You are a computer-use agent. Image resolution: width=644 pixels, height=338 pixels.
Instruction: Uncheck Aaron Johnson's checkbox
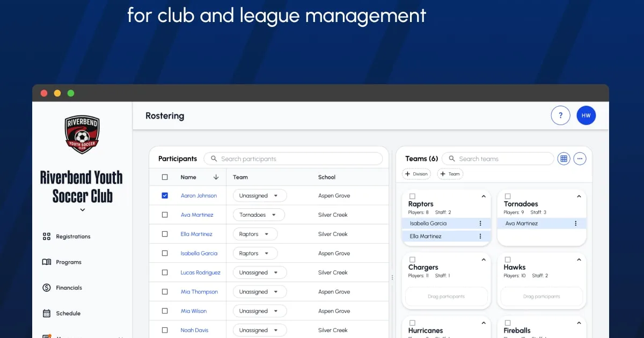coord(165,196)
